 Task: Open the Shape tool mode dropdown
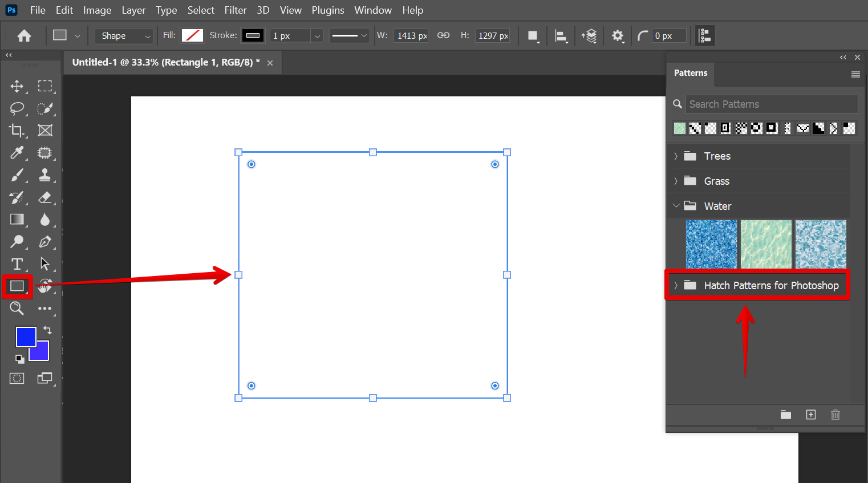(x=124, y=36)
